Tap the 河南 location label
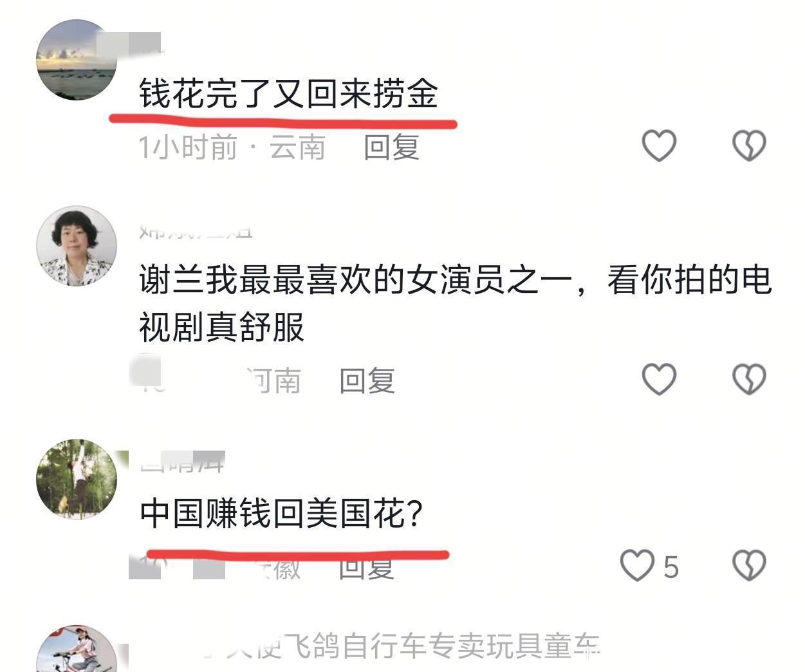This screenshot has height=672, width=805. pyautogui.click(x=275, y=381)
